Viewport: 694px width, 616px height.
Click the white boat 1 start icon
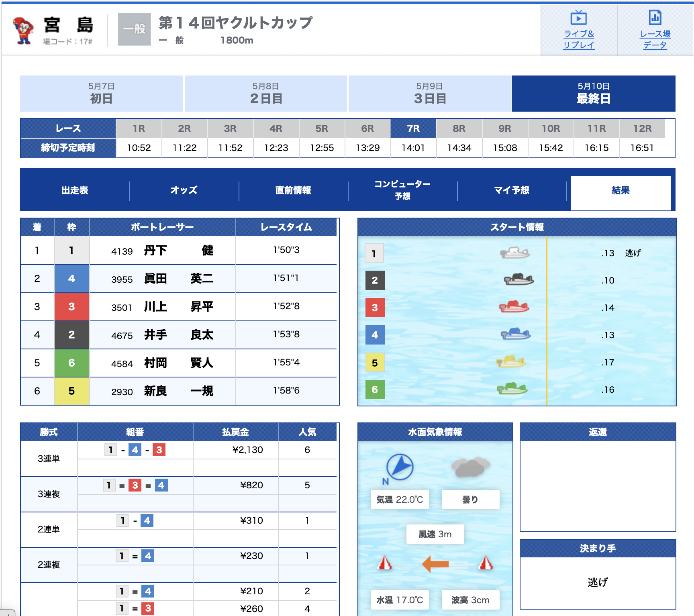(x=514, y=253)
